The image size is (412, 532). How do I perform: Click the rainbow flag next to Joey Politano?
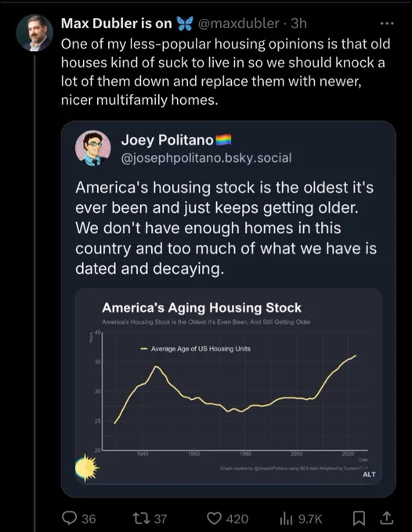223,140
